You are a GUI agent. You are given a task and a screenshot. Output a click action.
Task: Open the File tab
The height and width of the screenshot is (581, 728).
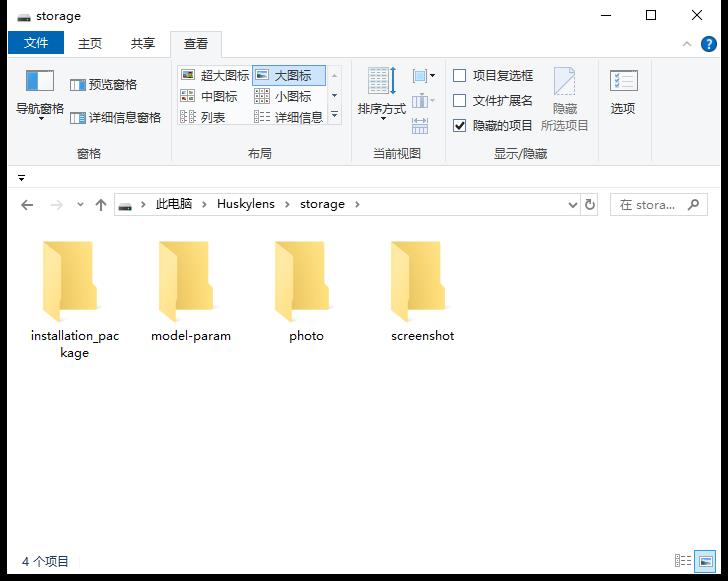[x=36, y=43]
